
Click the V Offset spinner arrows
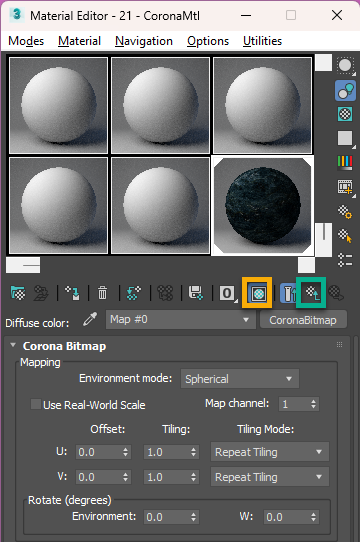click(126, 477)
